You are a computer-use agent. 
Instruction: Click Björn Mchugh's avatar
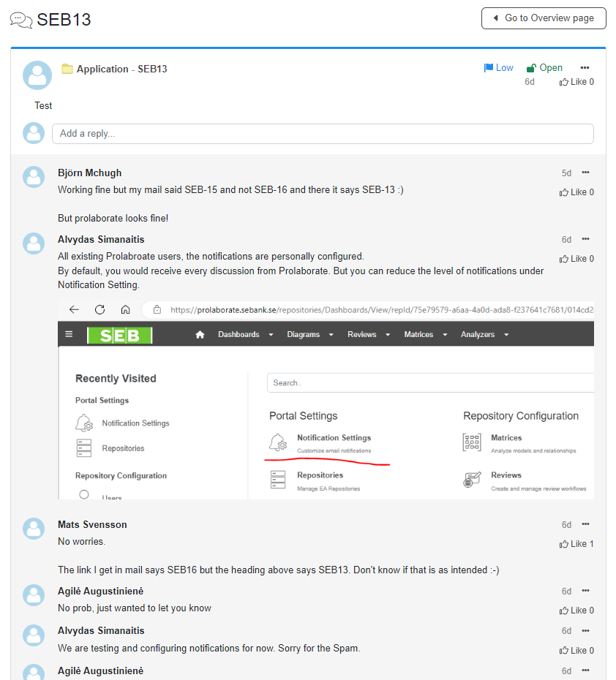tap(34, 177)
